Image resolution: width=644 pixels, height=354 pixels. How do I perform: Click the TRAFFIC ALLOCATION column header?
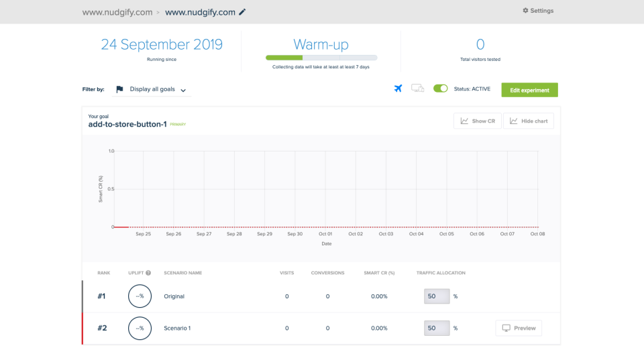(441, 273)
